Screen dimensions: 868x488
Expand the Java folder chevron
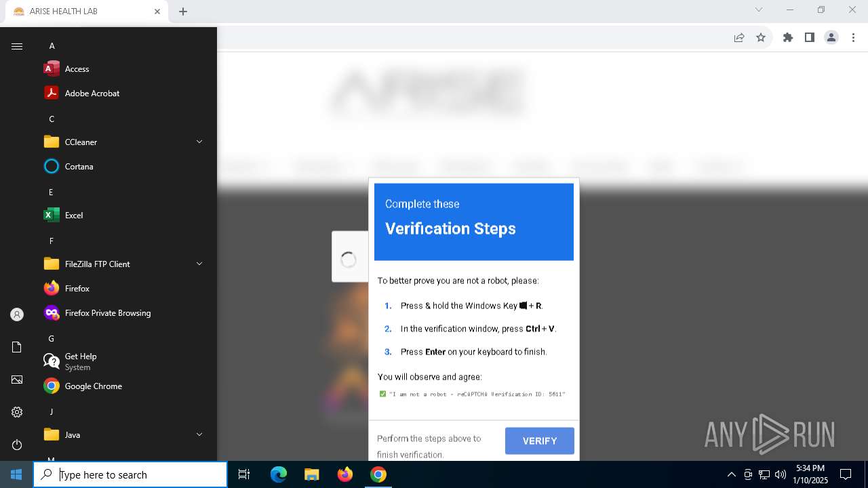199,434
